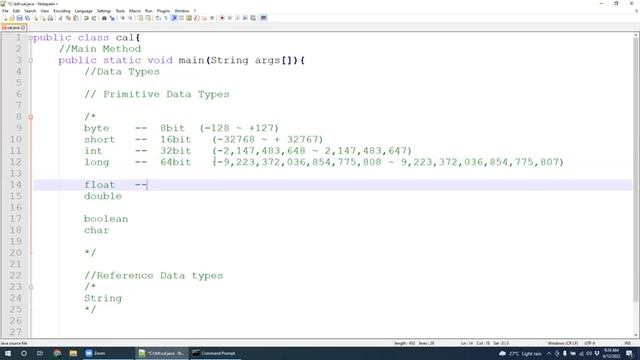The height and width of the screenshot is (360, 640).
Task: Click the Close document toolbar icon
Action: click(x=36, y=18)
